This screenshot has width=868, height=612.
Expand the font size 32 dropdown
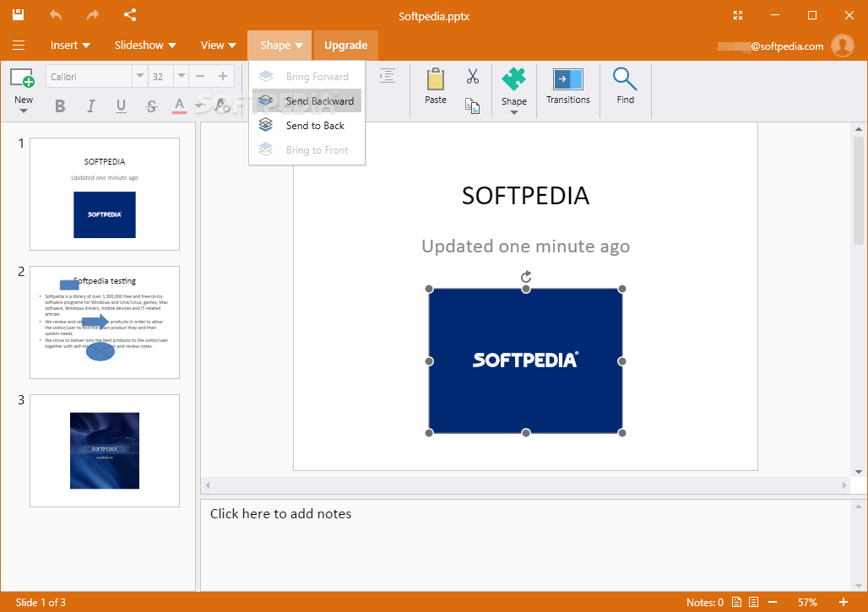pyautogui.click(x=181, y=76)
